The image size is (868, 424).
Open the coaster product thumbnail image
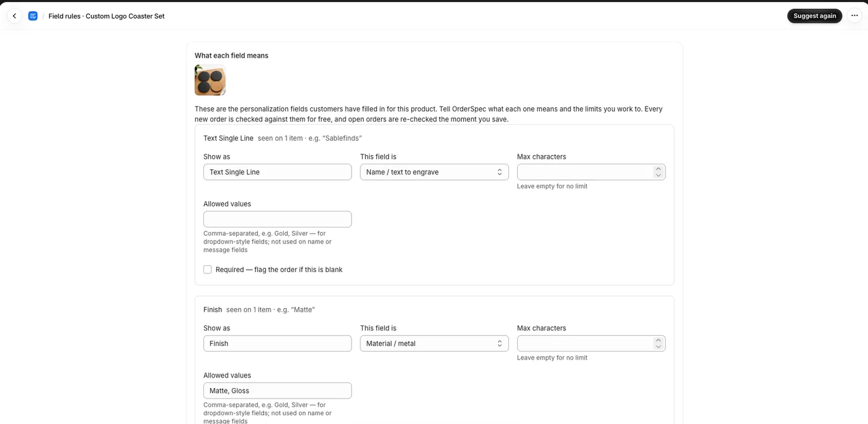(210, 80)
